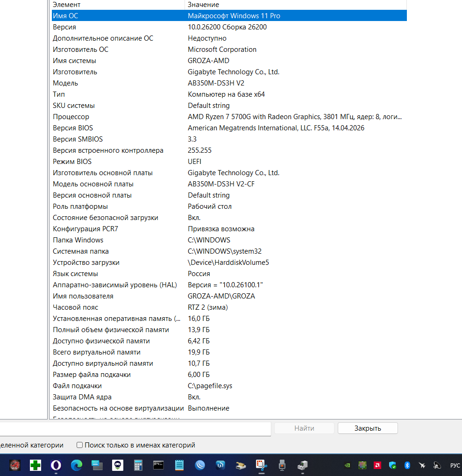The image size is (462, 476).
Task: Open the dark blue W app
Action: click(x=220, y=465)
